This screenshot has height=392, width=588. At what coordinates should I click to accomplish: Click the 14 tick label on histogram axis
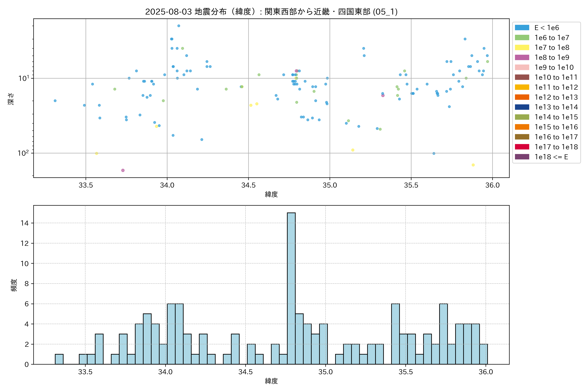pos(25,223)
